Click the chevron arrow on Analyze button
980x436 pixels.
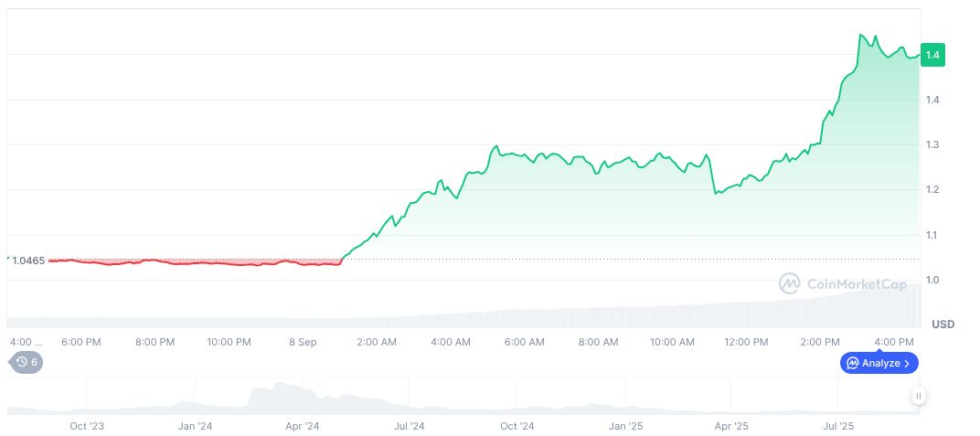point(906,363)
